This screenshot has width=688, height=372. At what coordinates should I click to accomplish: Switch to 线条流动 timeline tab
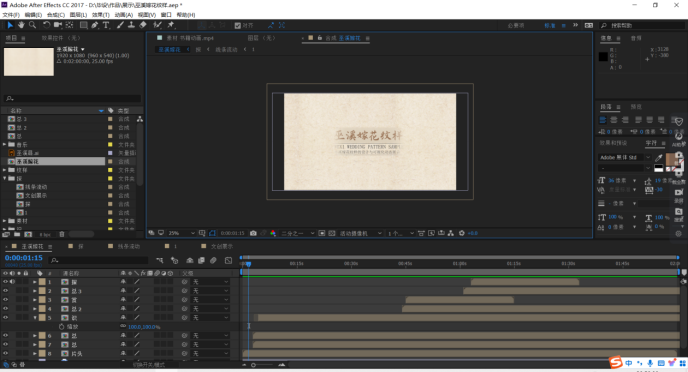coord(129,247)
